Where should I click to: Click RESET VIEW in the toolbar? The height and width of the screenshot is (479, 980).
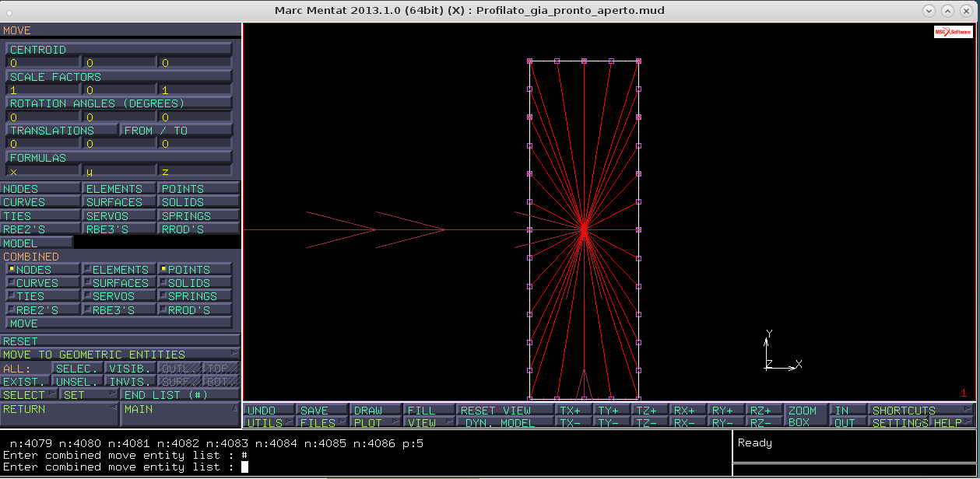[505, 410]
